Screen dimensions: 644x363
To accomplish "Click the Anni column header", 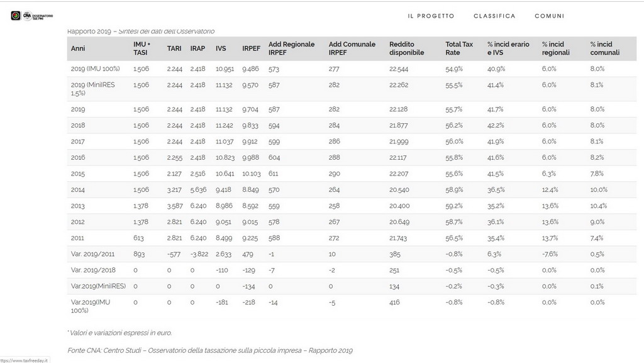I will [78, 48].
